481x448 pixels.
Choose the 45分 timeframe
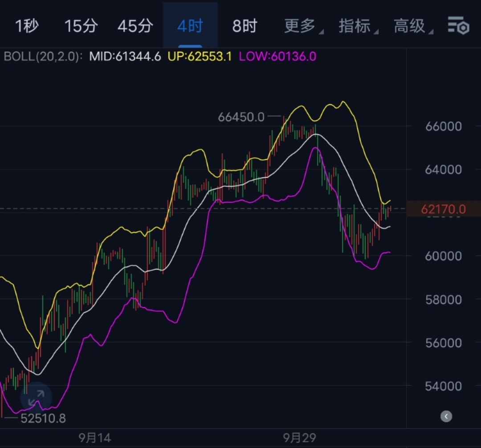[x=135, y=26]
